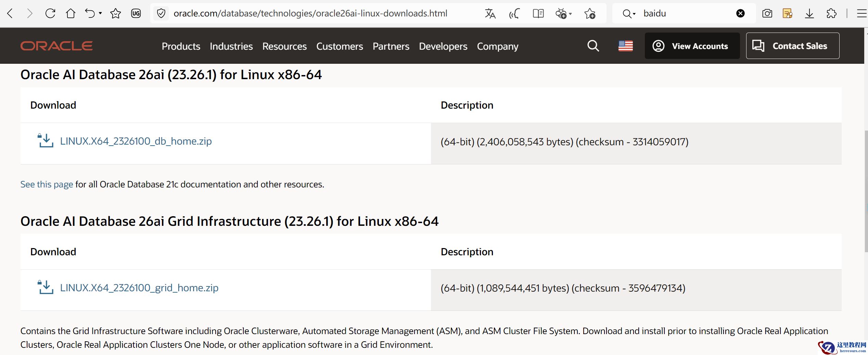Download LINUX.X64_2326100_grid_home.zip file

click(x=139, y=288)
